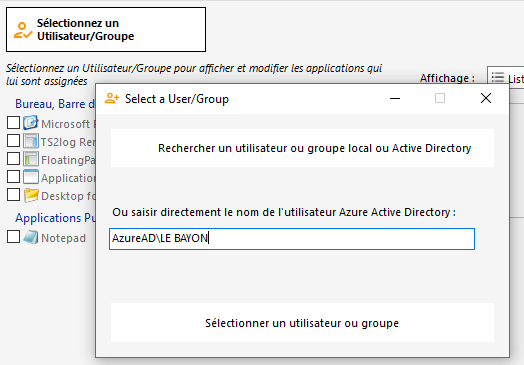Click the TS2log Remote application icon
The image size is (524, 365).
pyautogui.click(x=31, y=141)
